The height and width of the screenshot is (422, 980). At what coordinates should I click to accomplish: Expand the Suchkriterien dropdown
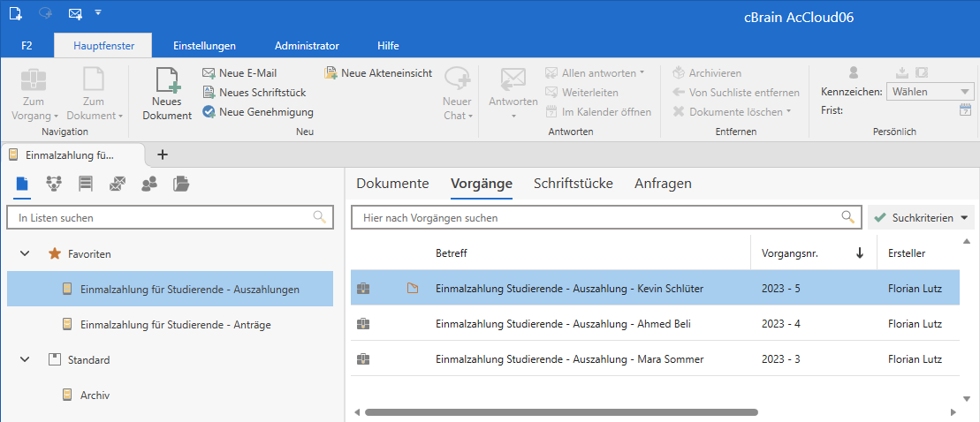(x=921, y=217)
